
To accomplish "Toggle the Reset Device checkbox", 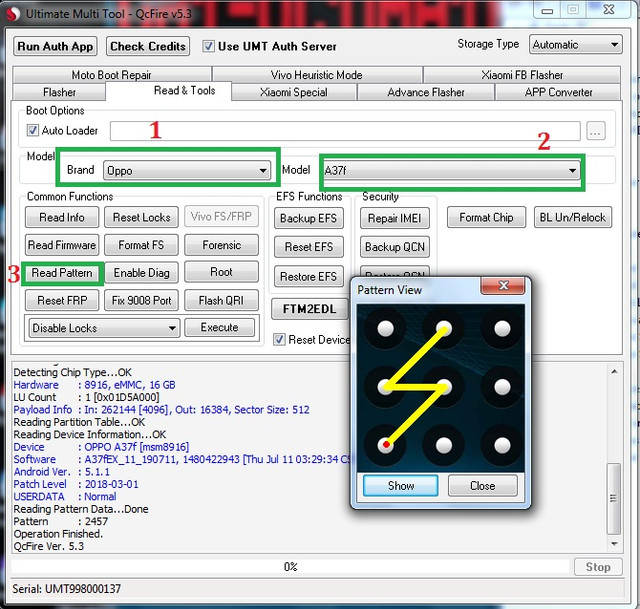I will tap(279, 340).
